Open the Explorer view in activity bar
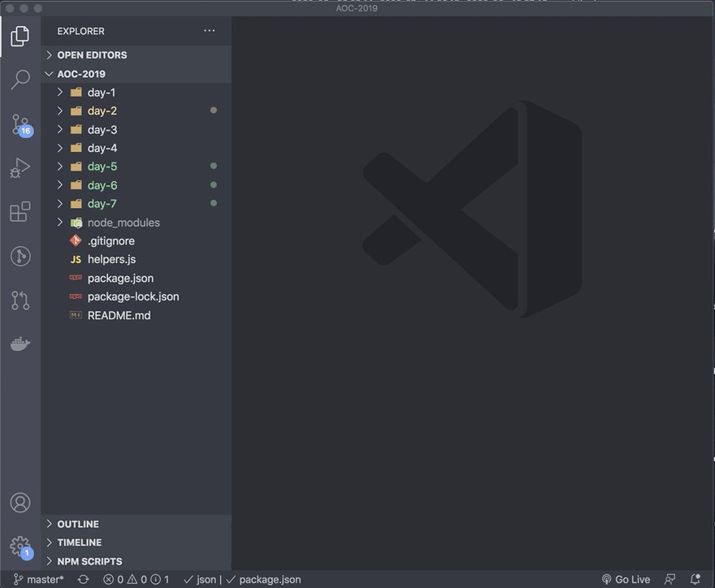The image size is (715, 588). click(x=19, y=36)
